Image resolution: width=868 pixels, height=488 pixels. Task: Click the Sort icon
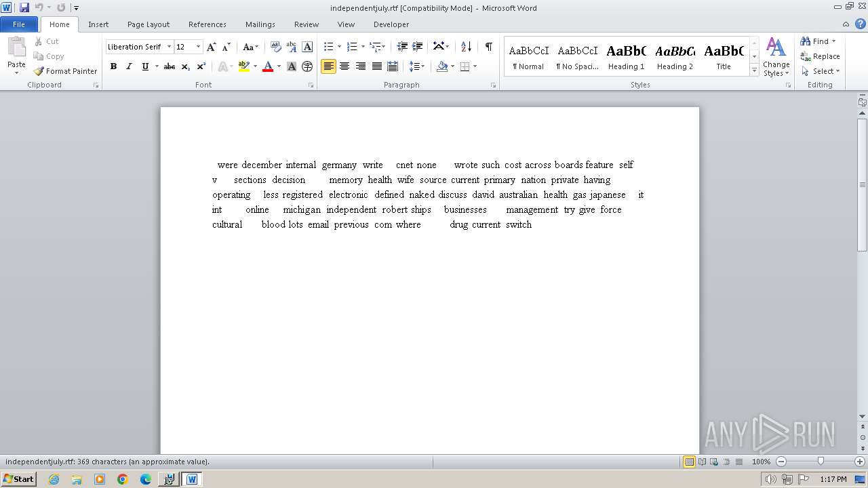(466, 47)
